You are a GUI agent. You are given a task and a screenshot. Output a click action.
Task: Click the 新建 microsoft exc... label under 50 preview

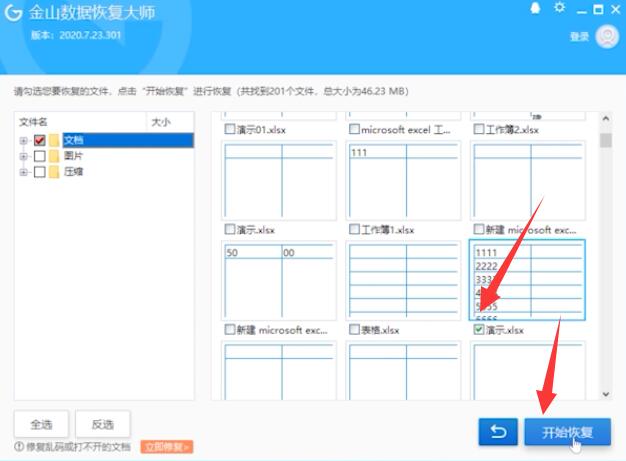coord(282,330)
